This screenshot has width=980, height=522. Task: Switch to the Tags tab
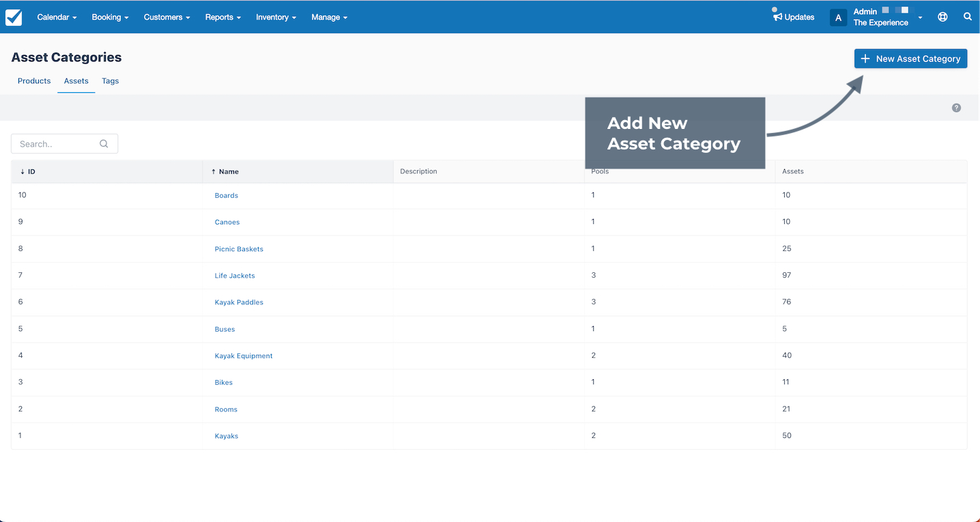tap(111, 81)
